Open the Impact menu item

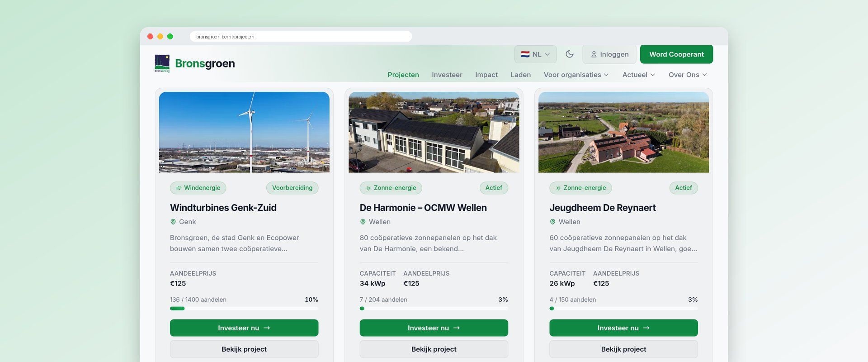point(486,75)
